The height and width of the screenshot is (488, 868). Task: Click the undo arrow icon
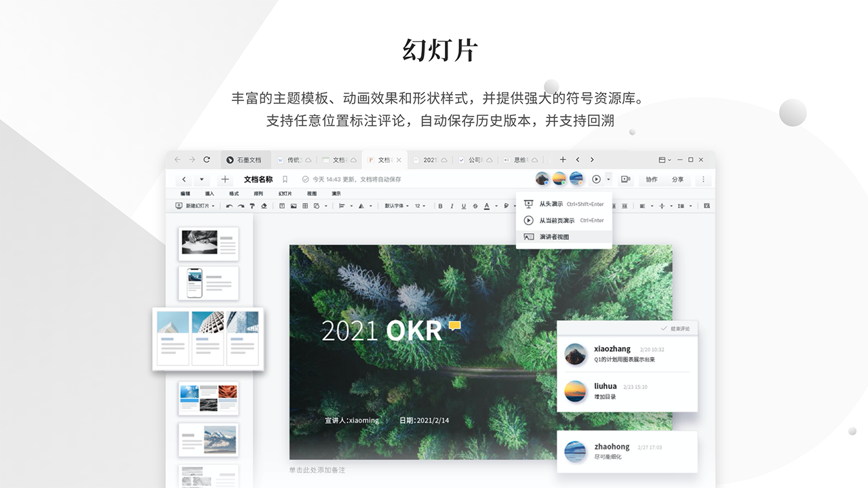tap(229, 206)
